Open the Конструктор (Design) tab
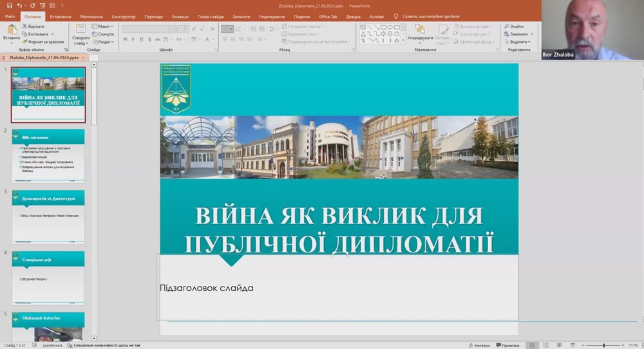Viewport: 644px width, 349px height. point(123,17)
